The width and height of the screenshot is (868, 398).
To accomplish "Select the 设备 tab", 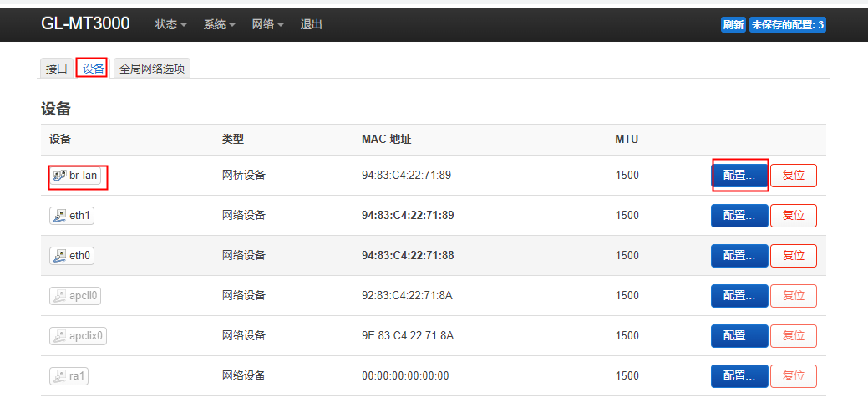I will coord(93,69).
